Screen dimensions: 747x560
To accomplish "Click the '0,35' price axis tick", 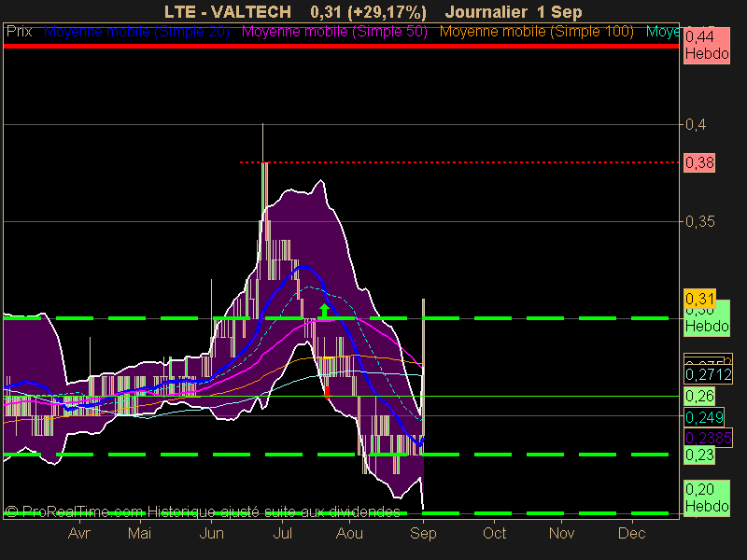I will click(x=699, y=222).
